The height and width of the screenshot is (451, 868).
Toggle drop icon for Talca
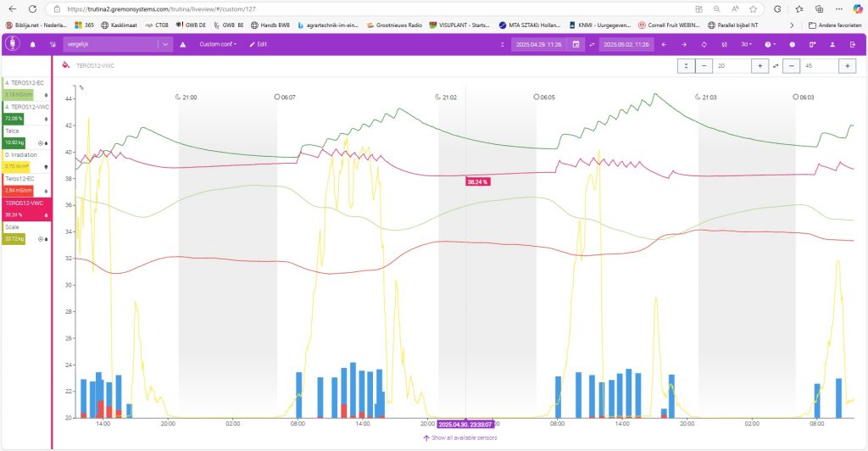[46, 143]
